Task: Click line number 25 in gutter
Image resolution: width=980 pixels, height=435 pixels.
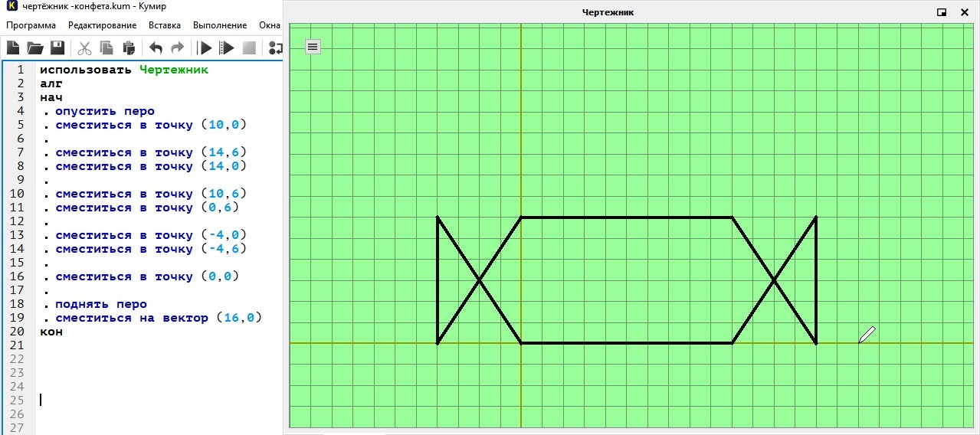Action: coord(18,401)
